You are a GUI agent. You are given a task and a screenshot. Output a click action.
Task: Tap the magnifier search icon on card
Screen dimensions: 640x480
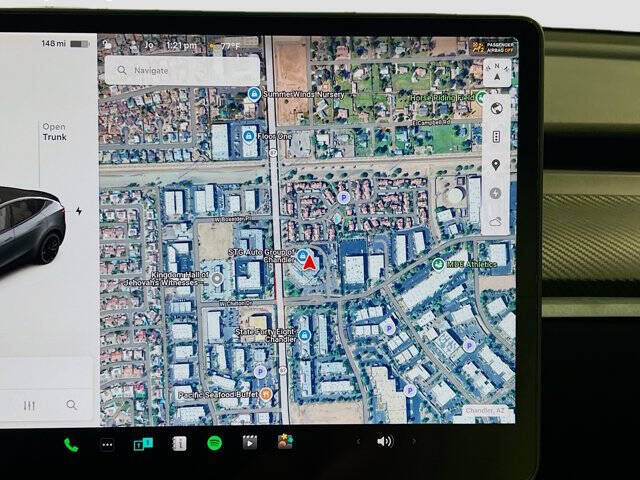pyautogui.click(x=71, y=404)
